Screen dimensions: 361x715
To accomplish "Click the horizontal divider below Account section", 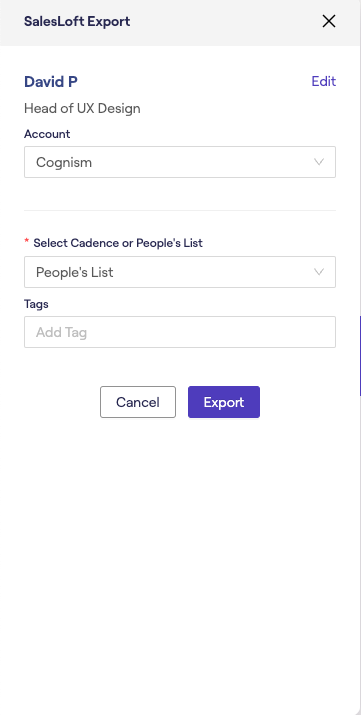I will click(180, 210).
